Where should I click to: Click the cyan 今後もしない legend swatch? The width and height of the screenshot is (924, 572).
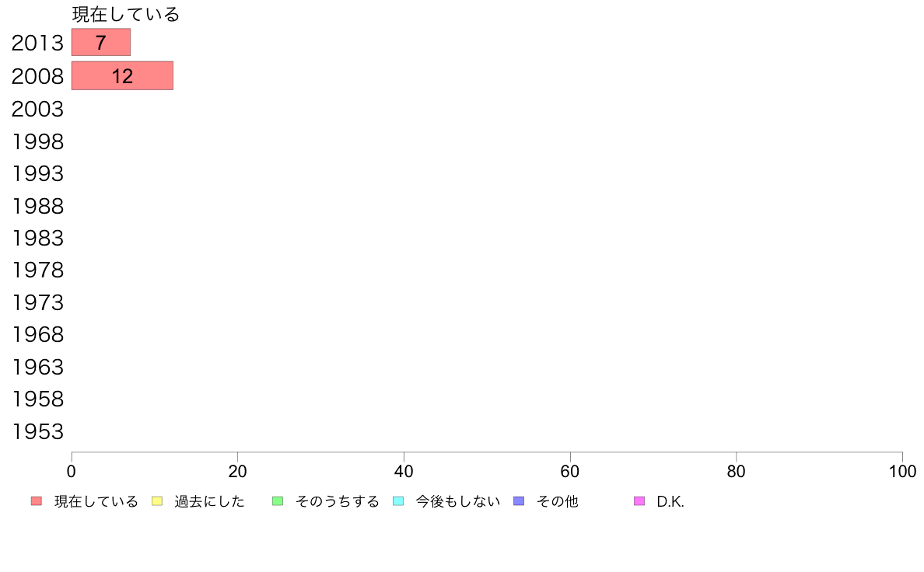coord(398,500)
